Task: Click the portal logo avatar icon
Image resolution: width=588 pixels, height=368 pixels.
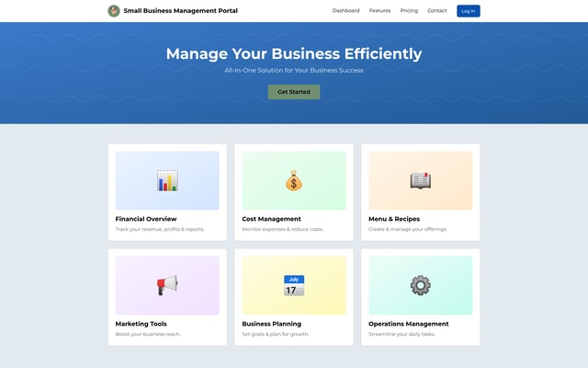Action: 114,11
